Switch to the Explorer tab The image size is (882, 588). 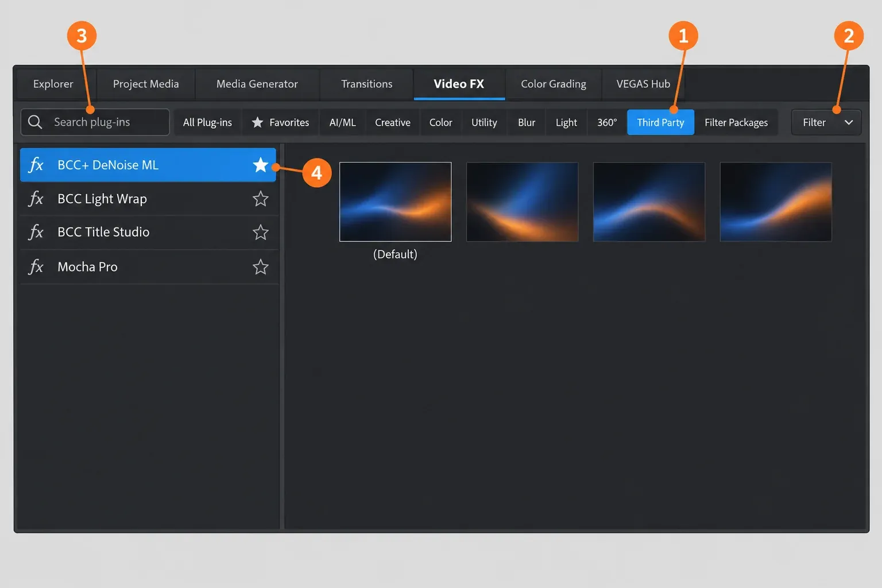pyautogui.click(x=53, y=84)
